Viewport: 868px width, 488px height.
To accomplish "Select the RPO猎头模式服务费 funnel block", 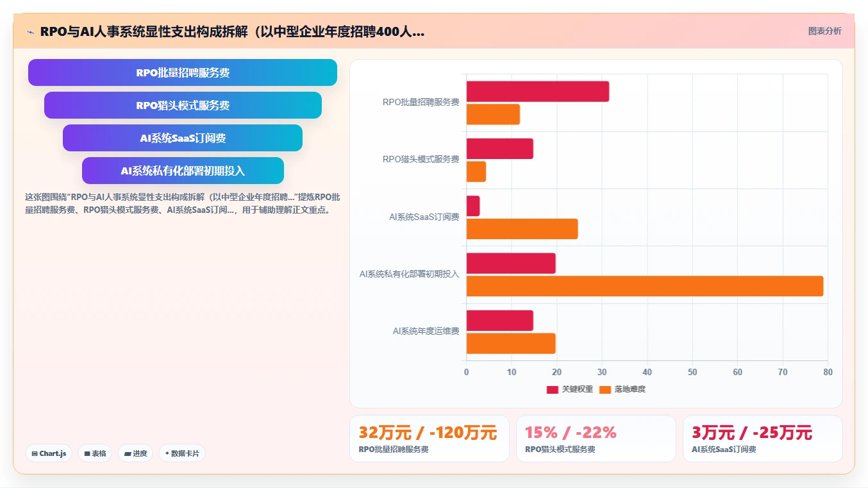I will click(183, 105).
